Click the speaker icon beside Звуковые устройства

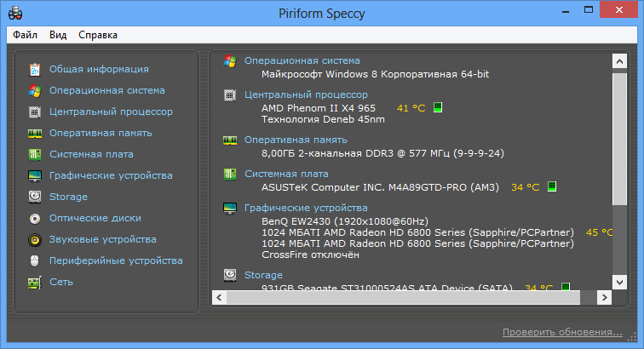(x=35, y=240)
